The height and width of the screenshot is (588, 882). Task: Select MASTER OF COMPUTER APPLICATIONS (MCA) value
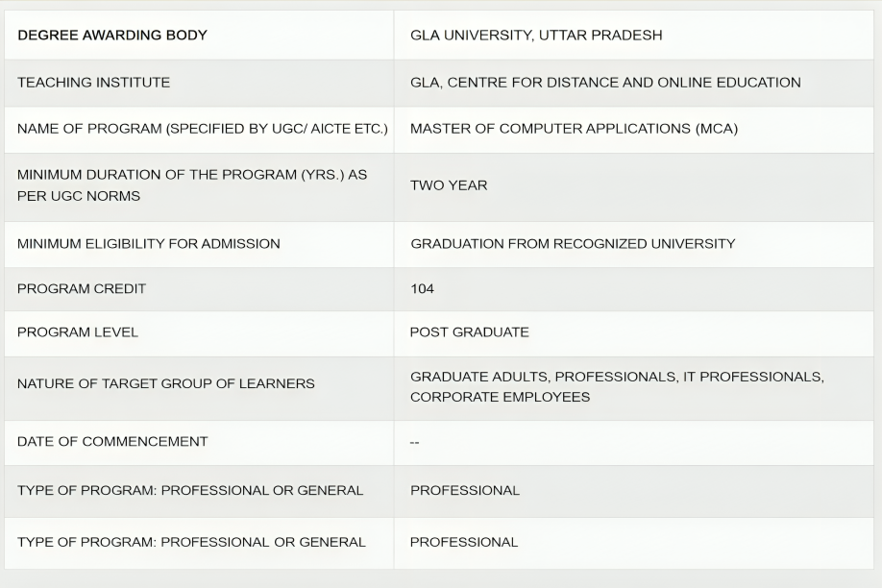(x=574, y=129)
